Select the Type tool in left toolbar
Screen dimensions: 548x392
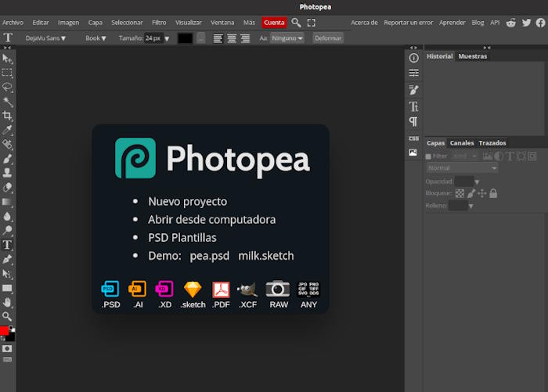7,245
